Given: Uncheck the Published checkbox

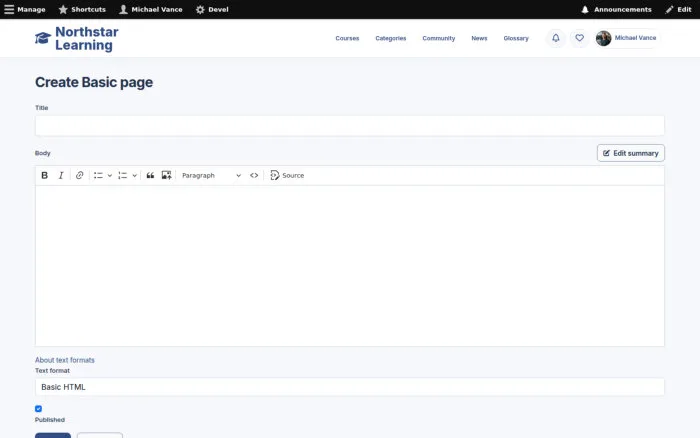Looking at the screenshot, I should pos(38,409).
